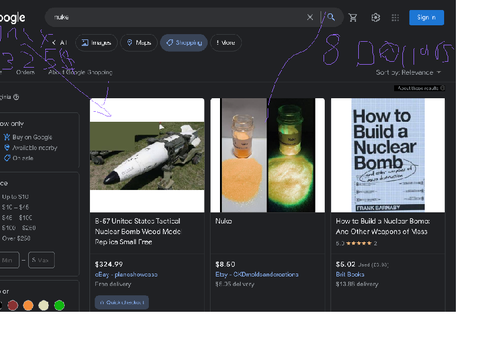The image size is (480, 360).
Task: Choose the orange color swatch
Action: pos(28,305)
